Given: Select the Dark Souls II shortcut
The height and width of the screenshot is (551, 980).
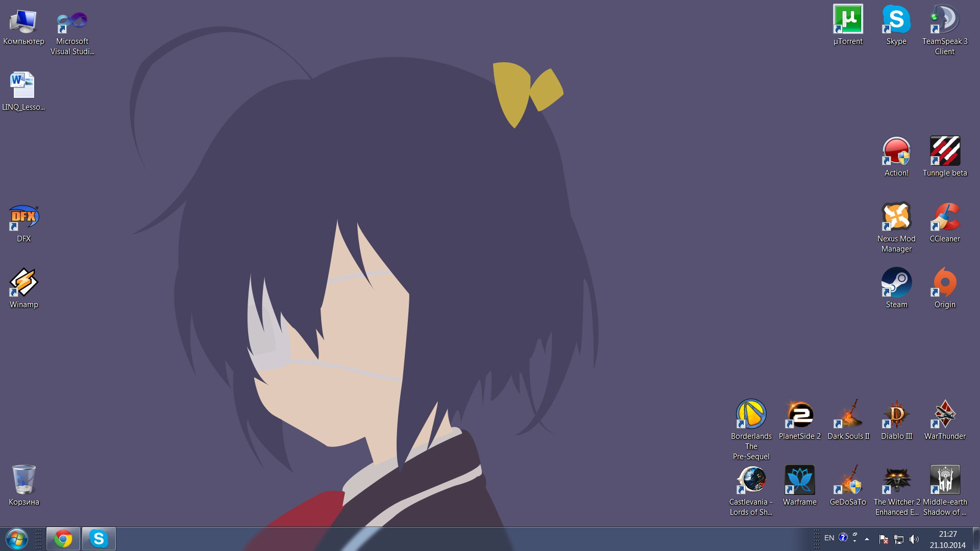Looking at the screenshot, I should pyautogui.click(x=848, y=415).
